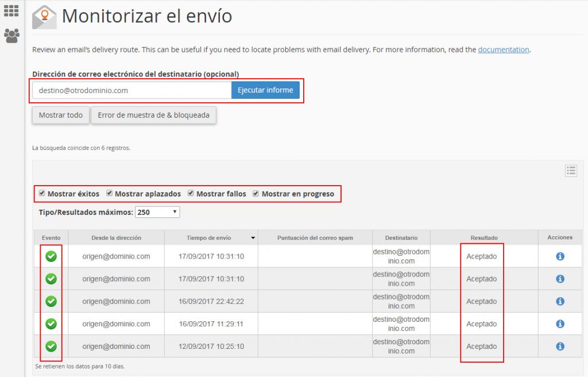This screenshot has height=377, width=588.
Task: Uncheck the Mostrar éxitos checkbox
Action: click(42, 193)
